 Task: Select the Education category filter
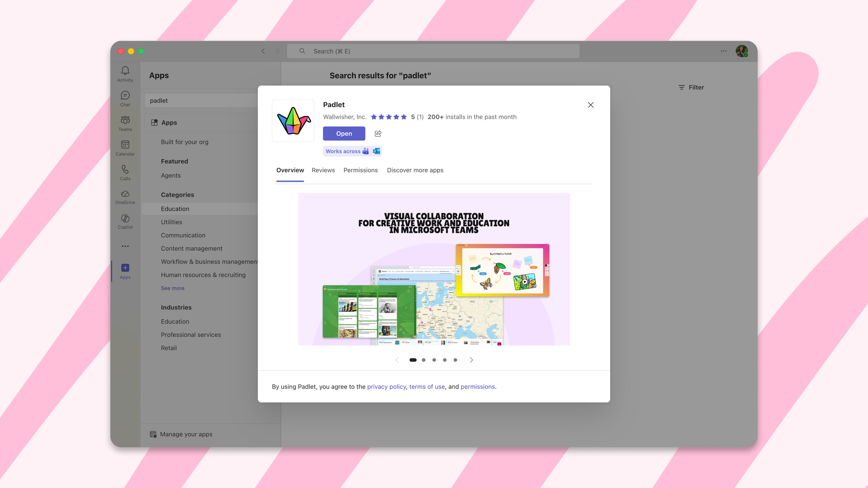coord(175,209)
